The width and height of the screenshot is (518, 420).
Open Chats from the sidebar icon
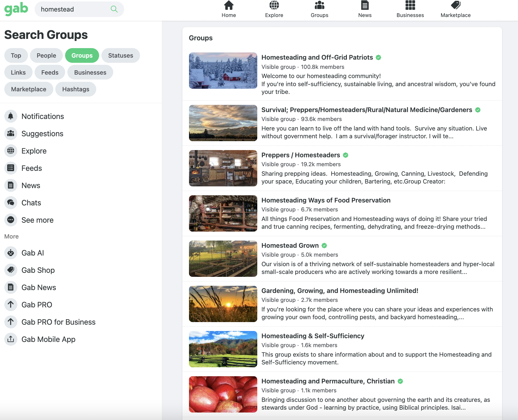(11, 203)
